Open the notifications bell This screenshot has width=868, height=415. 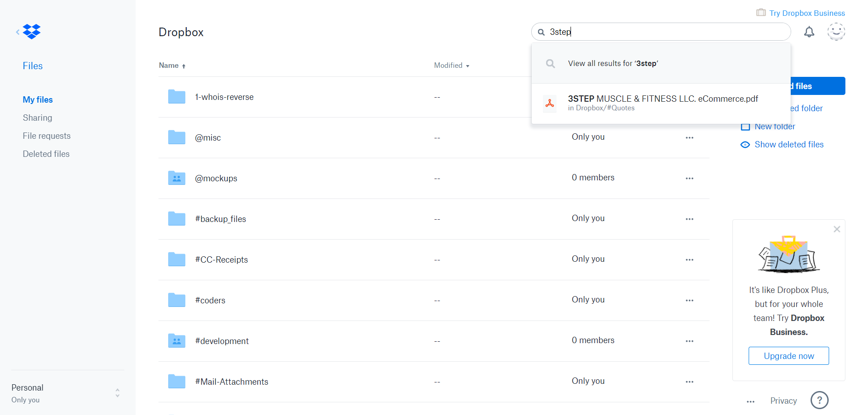809,32
